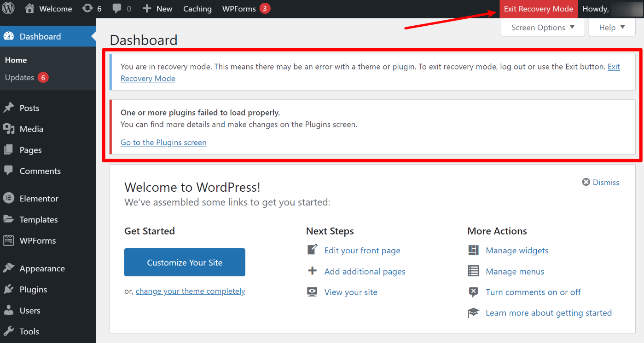Viewport: 644px width, 343px height.
Task: Follow the Go to the Plugins screen link
Action: click(163, 142)
